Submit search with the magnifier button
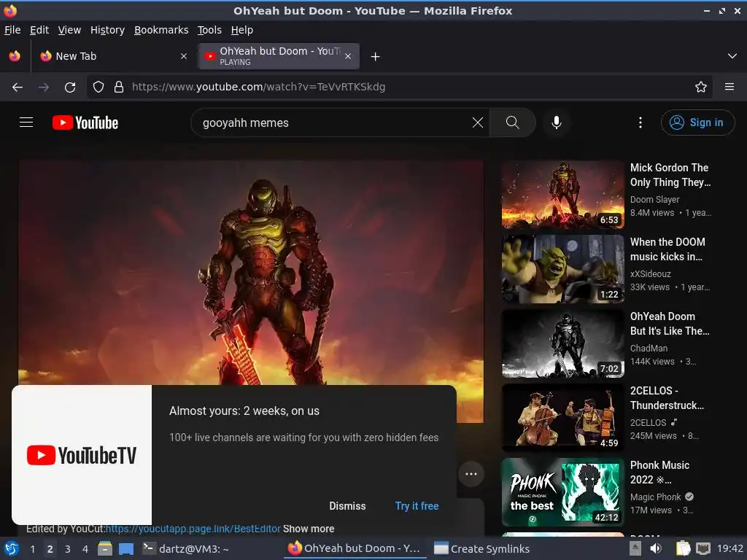This screenshot has width=747, height=560. tap(513, 122)
